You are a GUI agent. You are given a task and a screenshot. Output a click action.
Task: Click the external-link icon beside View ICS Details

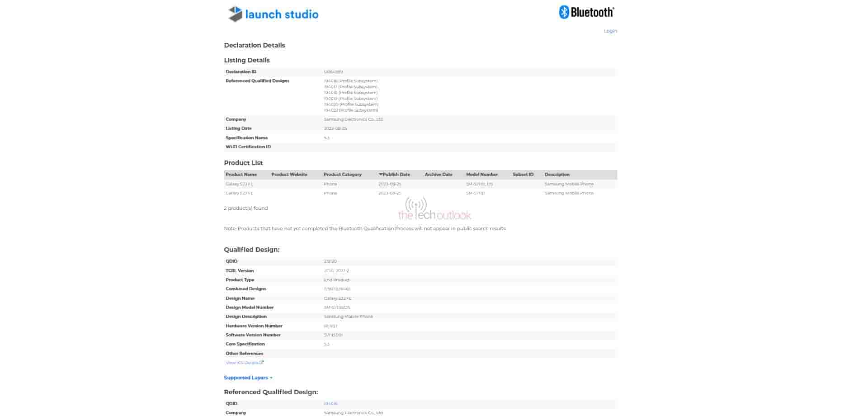(262, 362)
